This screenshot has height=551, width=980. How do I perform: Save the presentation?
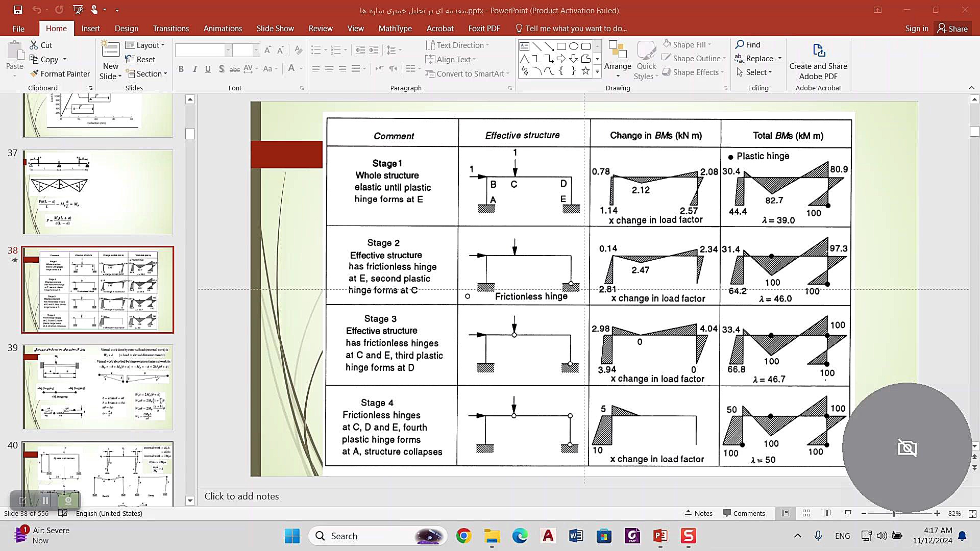(x=18, y=10)
